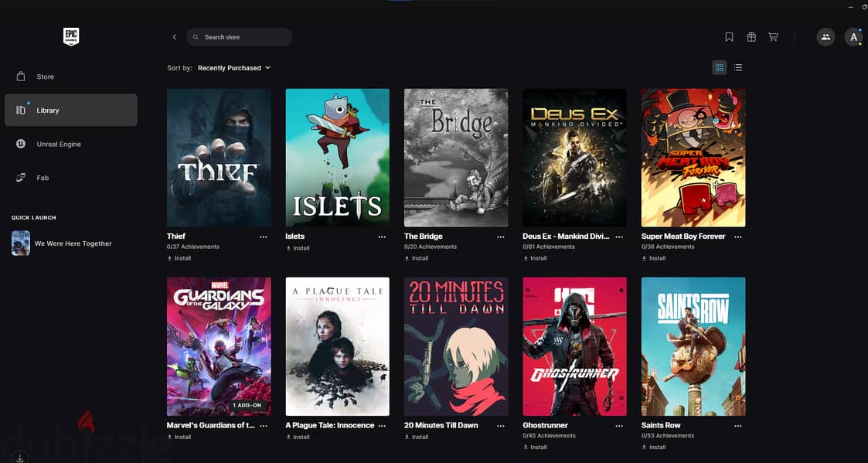
Task: Open options menu for Islets
Action: 382,237
